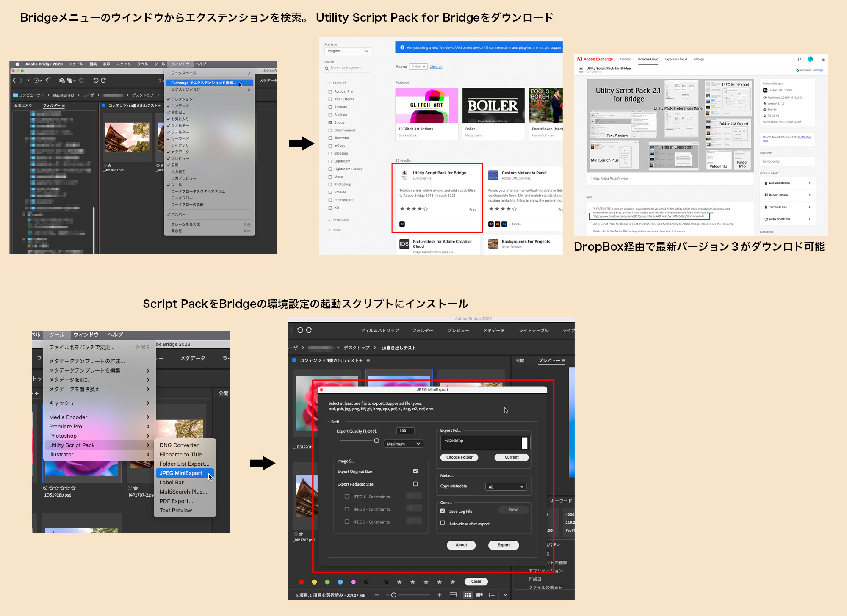Expand the Plugins app type dropdown on Exchange
Image resolution: width=847 pixels, height=616 pixels.
pos(347,51)
